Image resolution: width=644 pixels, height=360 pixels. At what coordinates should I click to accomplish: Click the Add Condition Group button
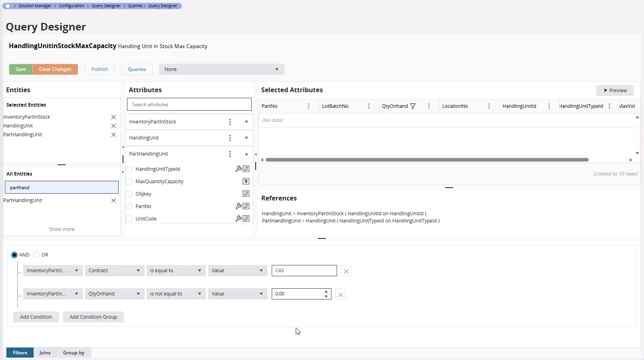[x=93, y=317]
